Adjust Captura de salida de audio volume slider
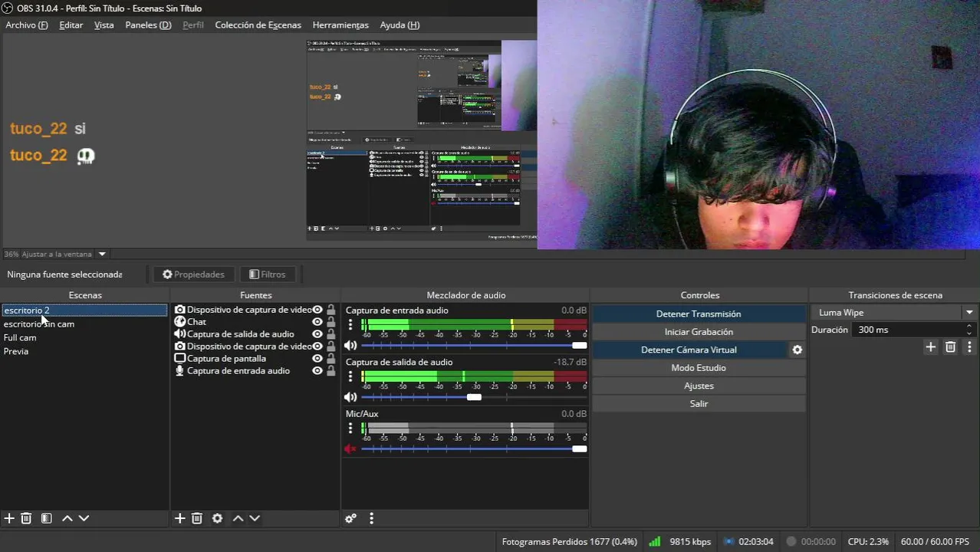 click(474, 397)
